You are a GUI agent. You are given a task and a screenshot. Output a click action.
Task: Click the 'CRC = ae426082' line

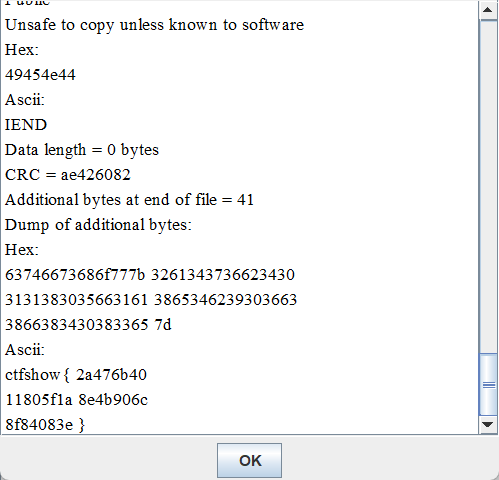click(x=68, y=175)
